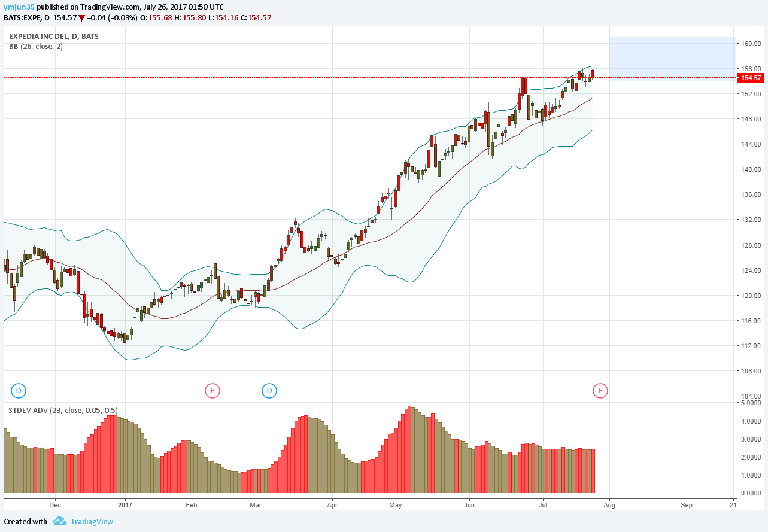The height and width of the screenshot is (532, 768).
Task: Click the blue shaded projection rectangle
Action: pos(672,59)
